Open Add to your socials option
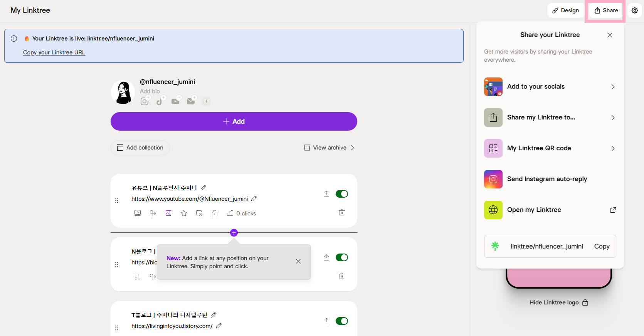Screen dimensions: 644x336 550,87
